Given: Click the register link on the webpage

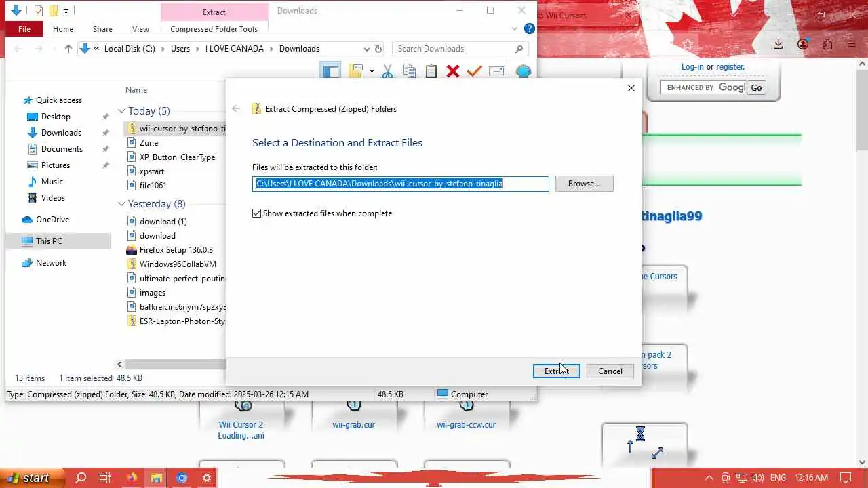Looking at the screenshot, I should pos(730,67).
